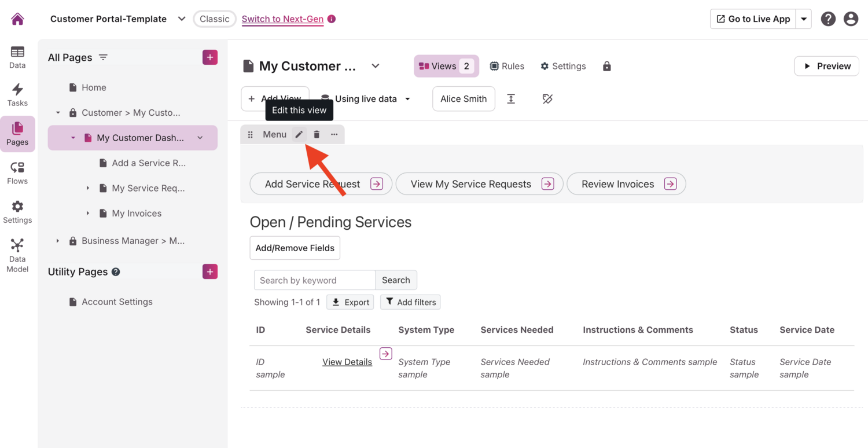Image resolution: width=868 pixels, height=448 pixels.
Task: Open the Data Model section
Action: coord(17,255)
